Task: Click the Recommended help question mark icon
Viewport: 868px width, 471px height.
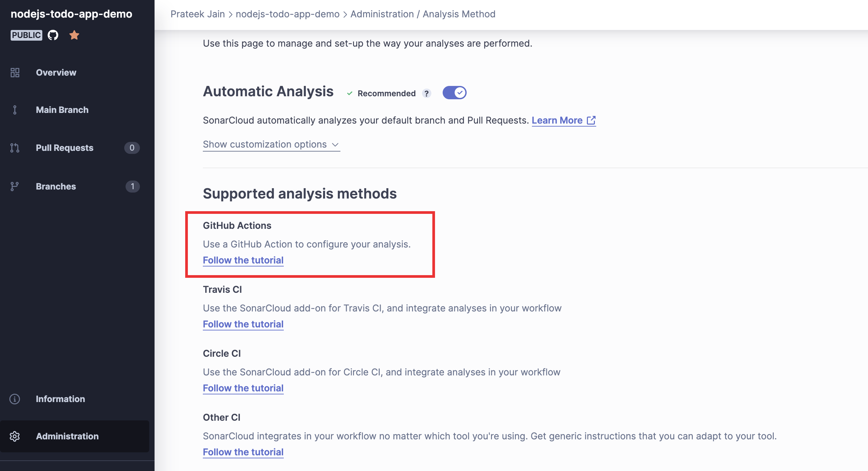Action: (x=427, y=93)
